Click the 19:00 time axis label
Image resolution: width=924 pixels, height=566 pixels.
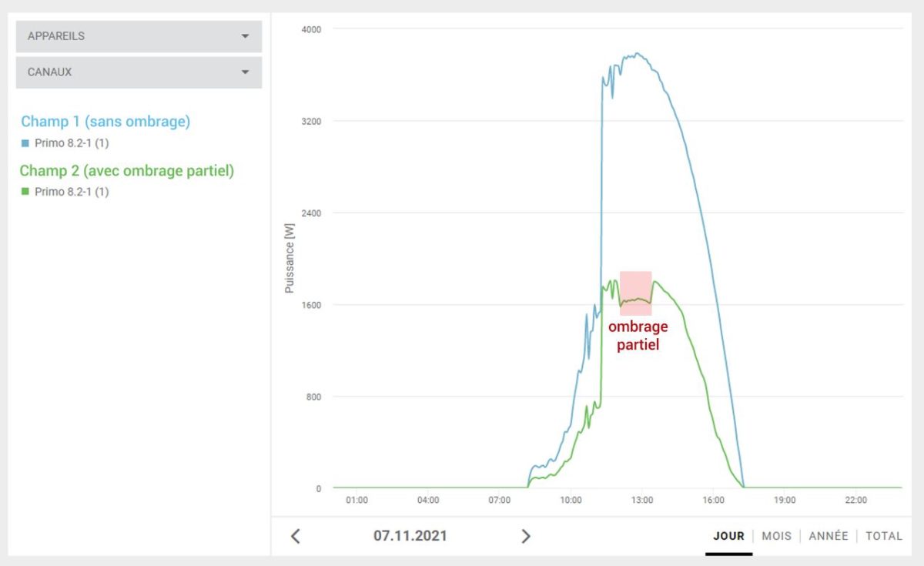tap(785, 500)
